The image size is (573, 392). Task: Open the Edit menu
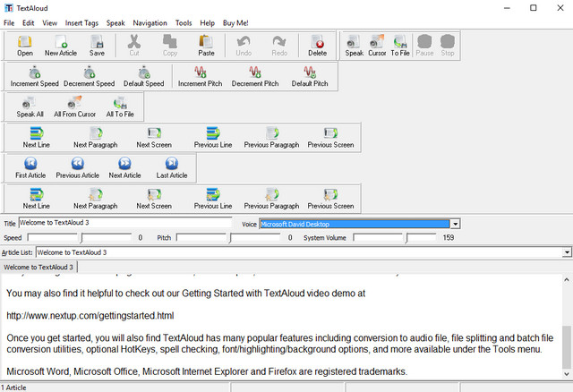pos(28,22)
